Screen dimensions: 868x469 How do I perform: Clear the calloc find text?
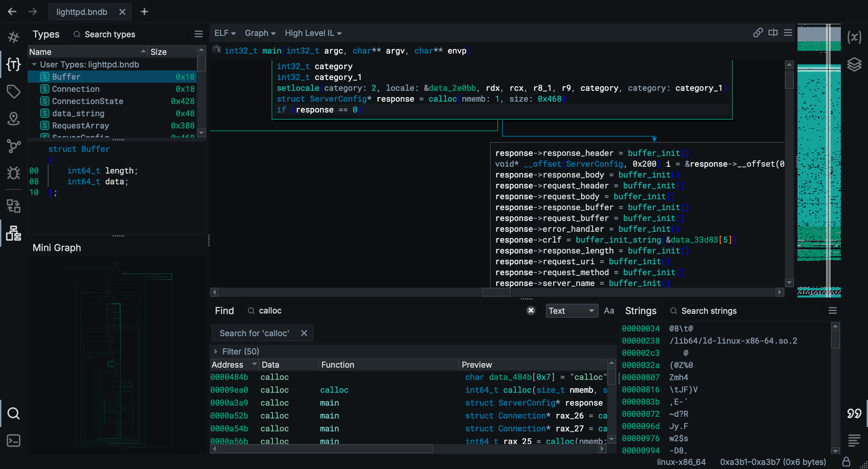click(531, 310)
